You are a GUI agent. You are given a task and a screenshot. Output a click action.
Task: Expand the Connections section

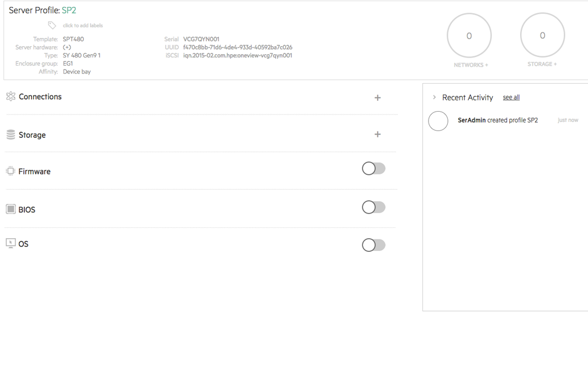click(x=40, y=97)
